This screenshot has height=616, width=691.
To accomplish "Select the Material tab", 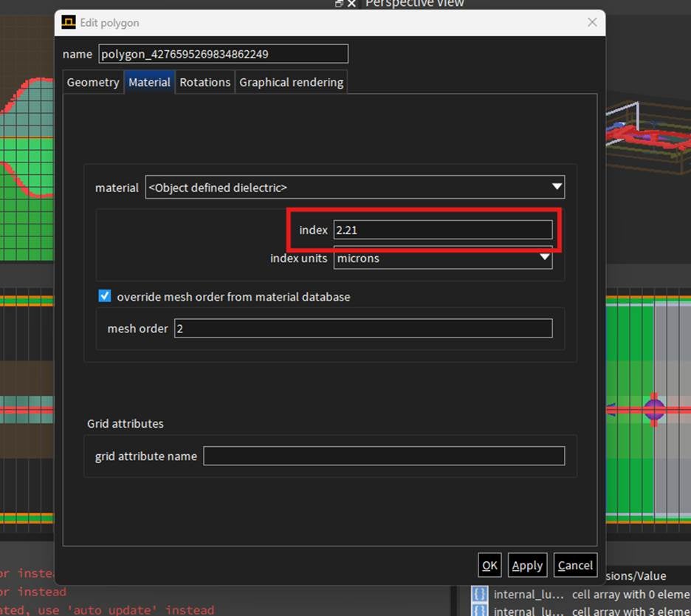I will [149, 82].
